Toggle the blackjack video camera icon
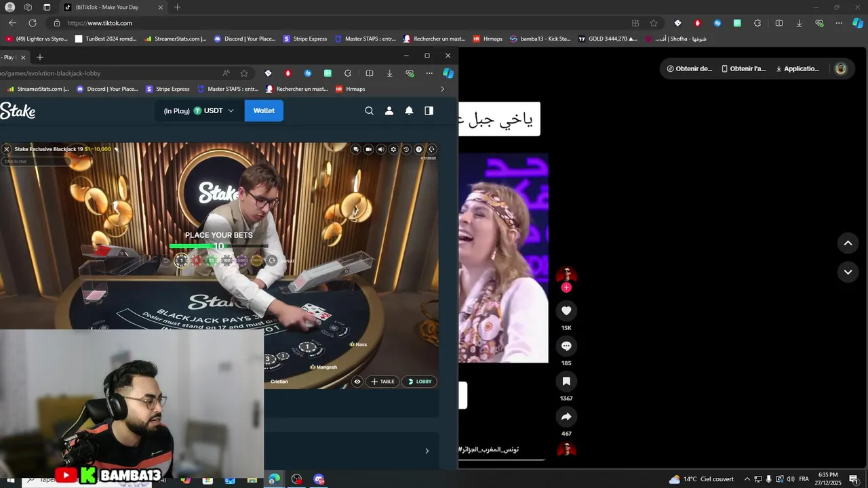The height and width of the screenshot is (488, 868). [369, 149]
